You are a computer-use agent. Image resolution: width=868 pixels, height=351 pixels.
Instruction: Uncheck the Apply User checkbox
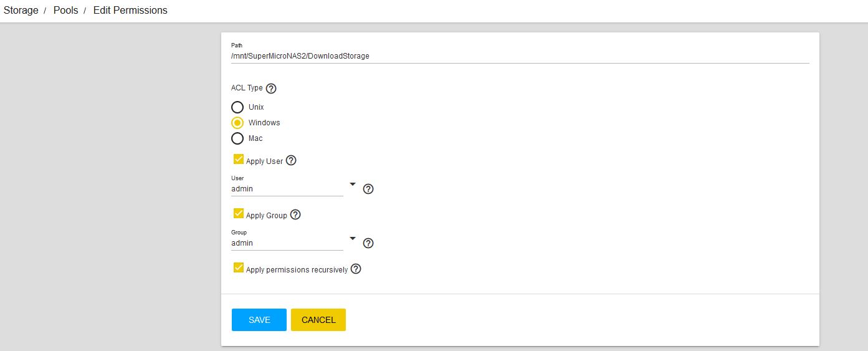click(238, 160)
